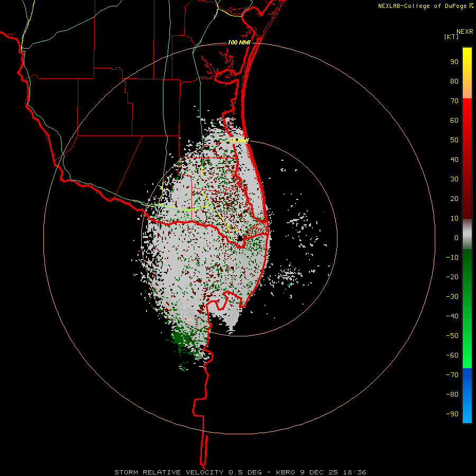
Task: Click the KBRO station identifier in caption
Action: point(286,472)
